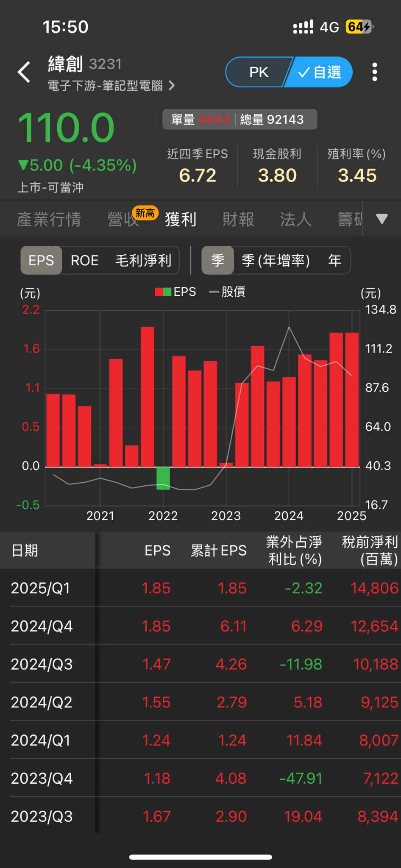This screenshot has width=401, height=868.
Task: Tap the back arrow icon
Action: pos(24,72)
